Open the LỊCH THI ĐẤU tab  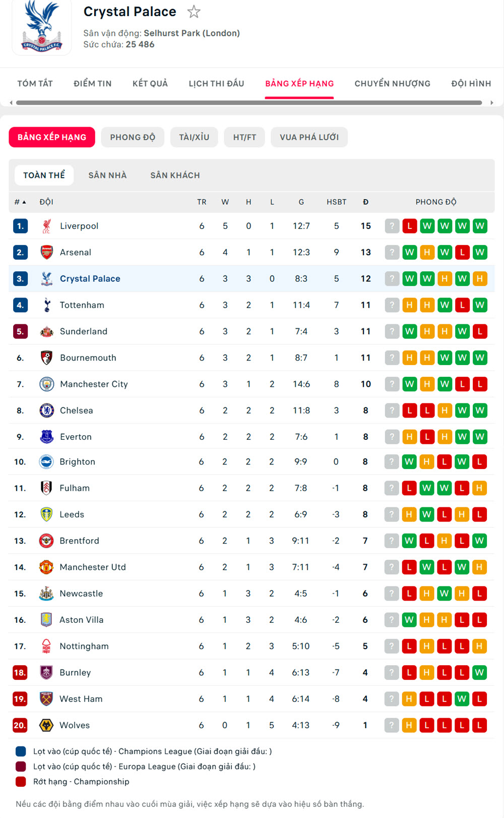coord(216,83)
